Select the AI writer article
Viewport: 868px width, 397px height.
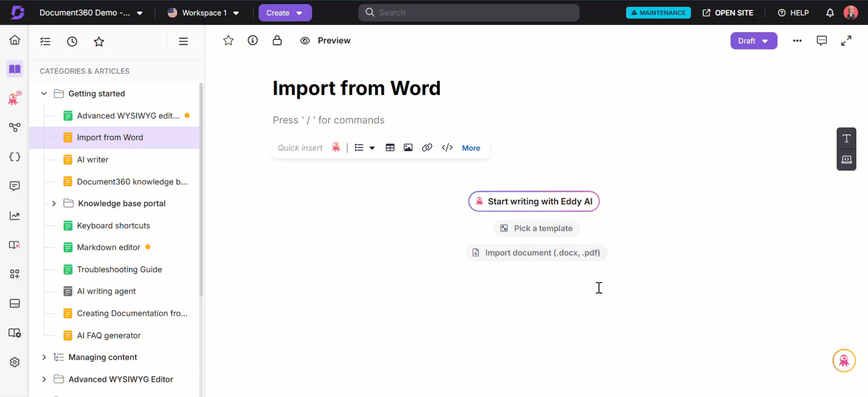[92, 160]
